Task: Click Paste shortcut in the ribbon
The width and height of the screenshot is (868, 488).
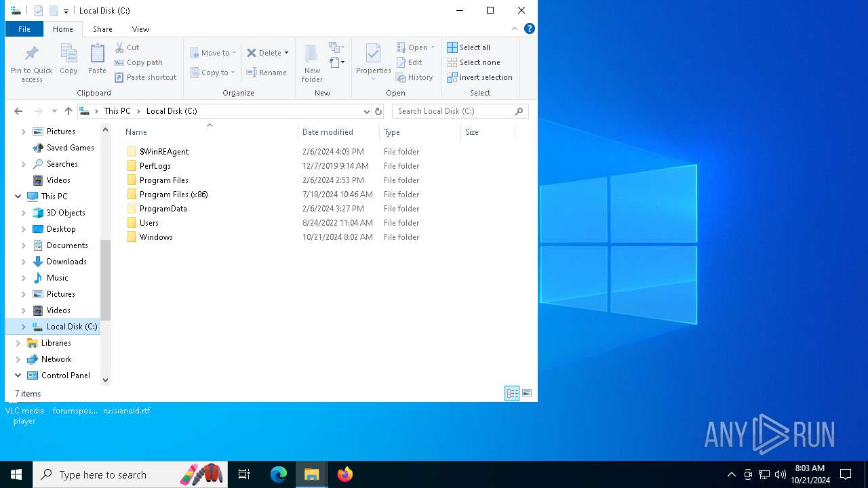Action: click(x=145, y=77)
